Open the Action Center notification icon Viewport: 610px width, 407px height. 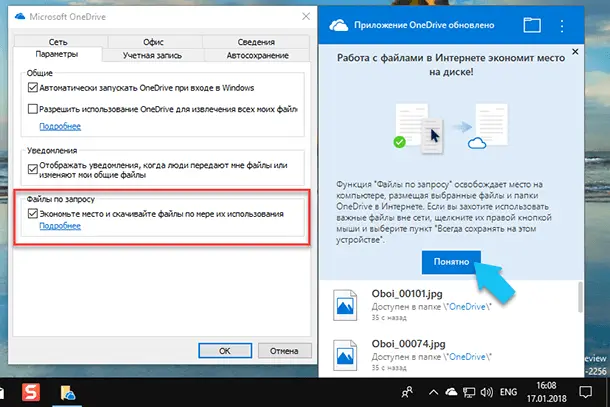pos(590,390)
